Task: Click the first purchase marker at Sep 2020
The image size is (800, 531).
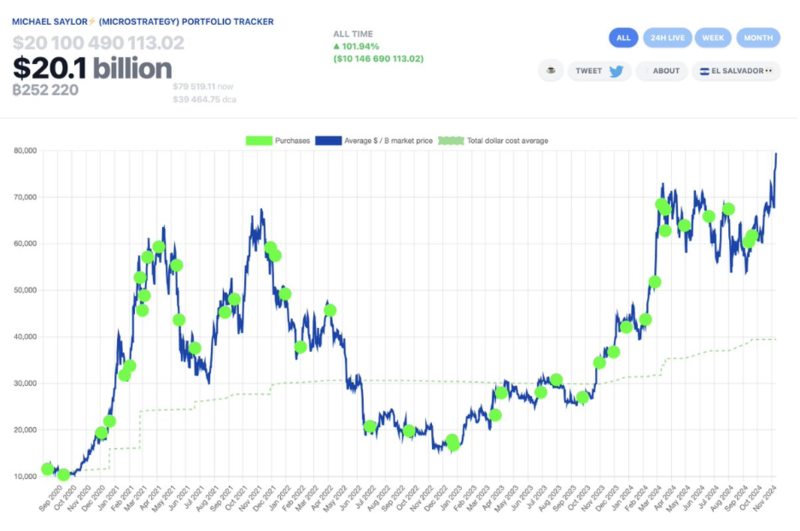Action: pyautogui.click(x=47, y=469)
